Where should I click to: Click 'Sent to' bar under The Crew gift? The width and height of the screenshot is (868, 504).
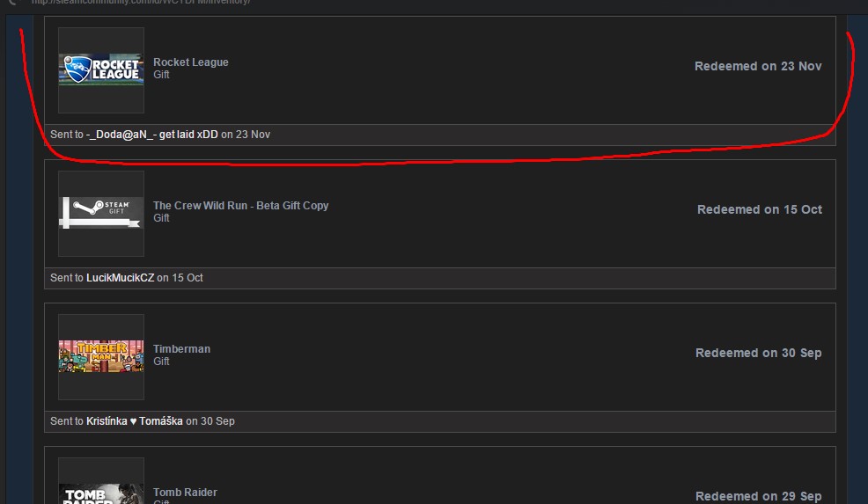point(440,278)
